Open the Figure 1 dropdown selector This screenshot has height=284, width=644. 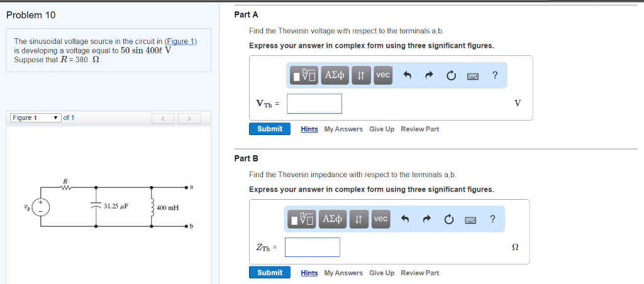[x=36, y=117]
